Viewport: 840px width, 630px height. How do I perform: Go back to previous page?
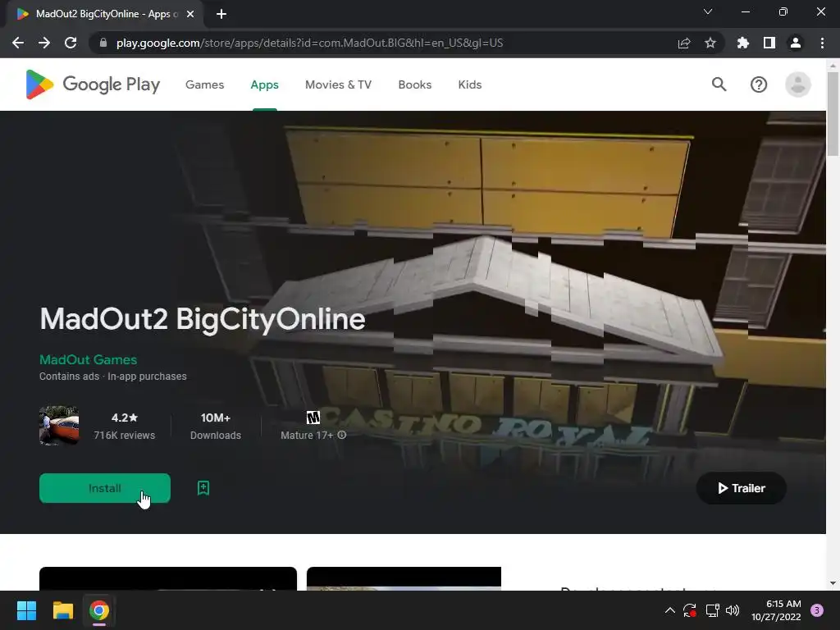18,43
